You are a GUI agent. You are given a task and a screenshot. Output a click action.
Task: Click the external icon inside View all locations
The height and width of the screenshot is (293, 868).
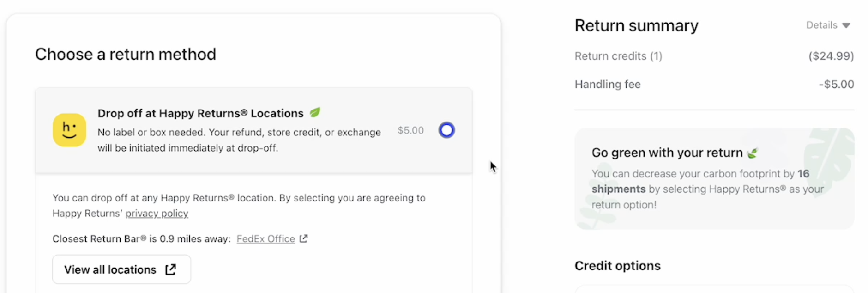pyautogui.click(x=171, y=269)
